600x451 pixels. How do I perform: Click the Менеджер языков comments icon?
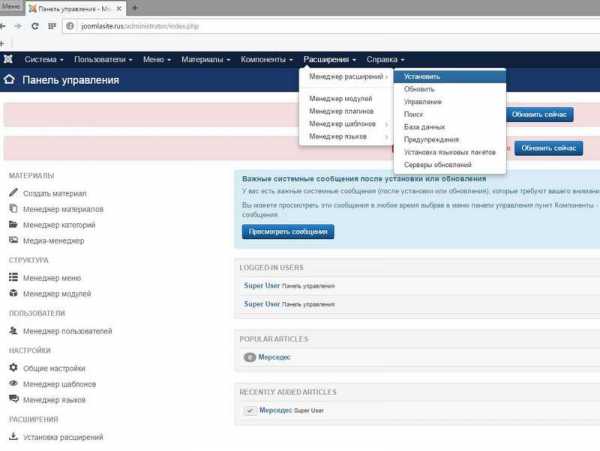coord(13,399)
